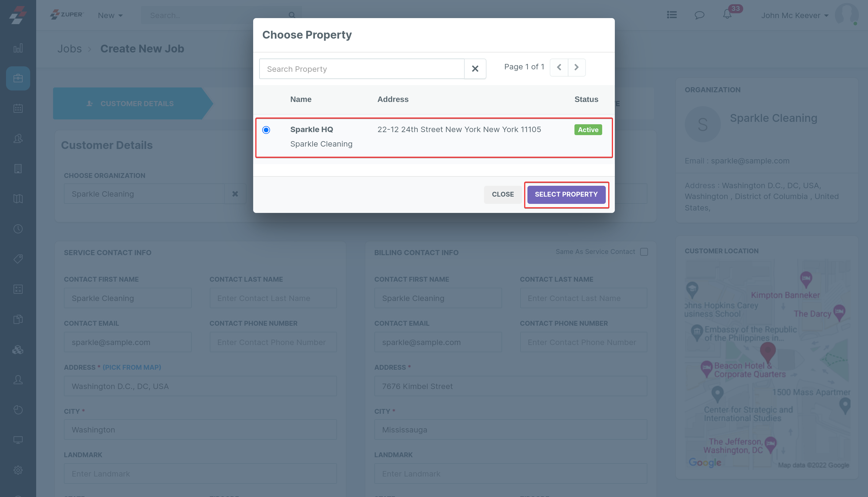Click the notification bell icon
The height and width of the screenshot is (497, 868).
(727, 15)
